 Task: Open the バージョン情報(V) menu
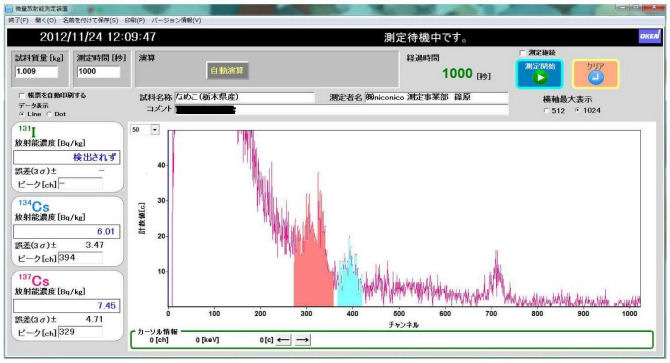176,20
